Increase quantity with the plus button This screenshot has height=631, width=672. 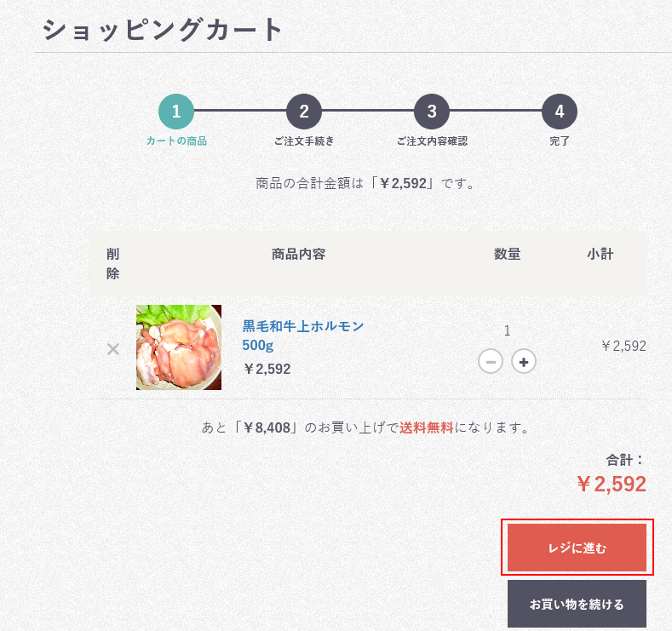[x=523, y=362]
